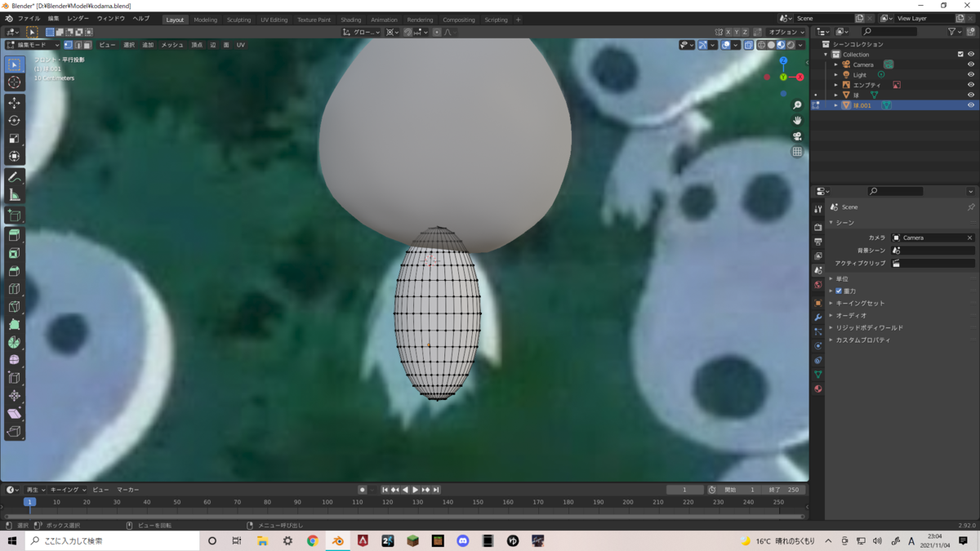The width and height of the screenshot is (980, 551).
Task: Select the Scale tool
Action: pos(15,139)
